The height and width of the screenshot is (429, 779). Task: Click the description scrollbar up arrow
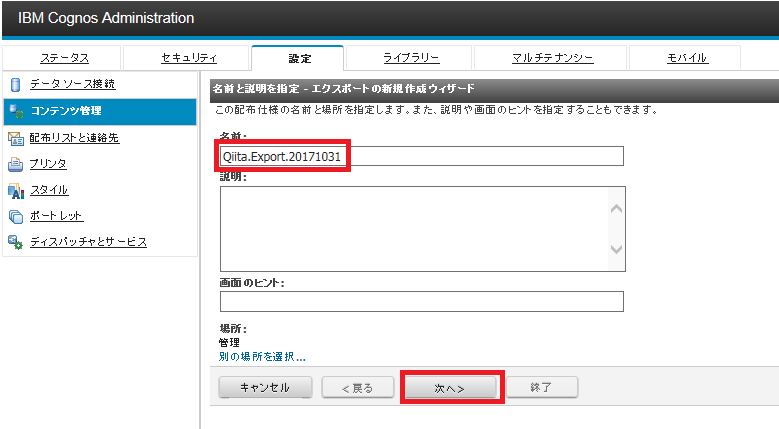click(617, 209)
